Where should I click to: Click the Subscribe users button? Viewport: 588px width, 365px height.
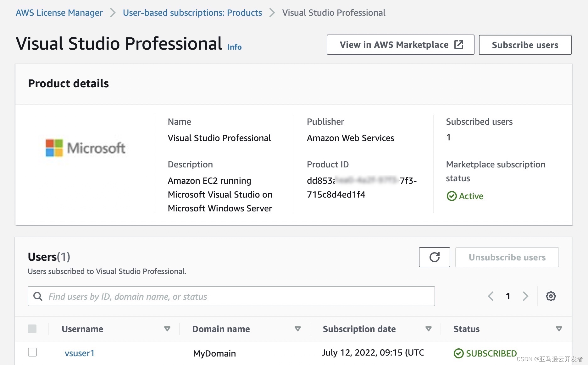525,45
